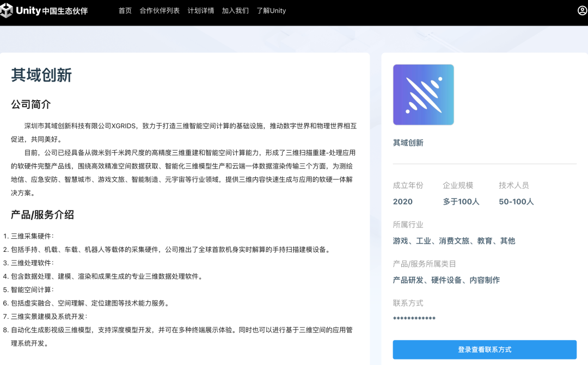The image size is (588, 365).
Task: Go to 首页 in the navigation bar
Action: [x=125, y=11]
